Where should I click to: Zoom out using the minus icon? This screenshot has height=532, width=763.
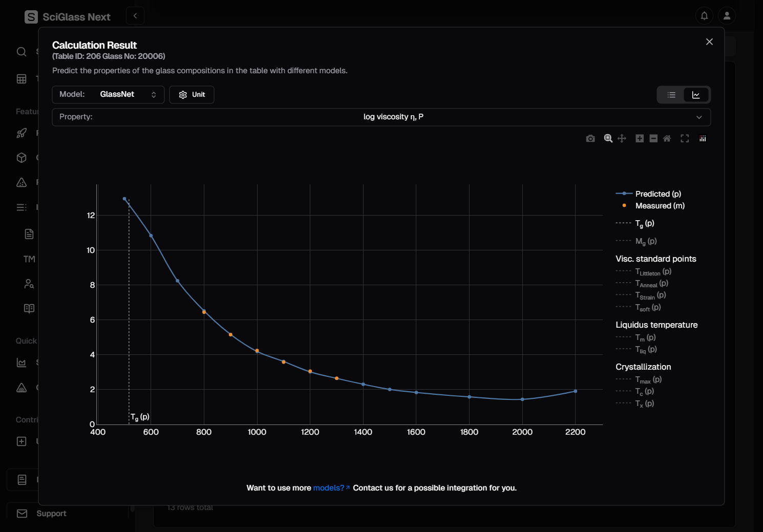click(653, 139)
